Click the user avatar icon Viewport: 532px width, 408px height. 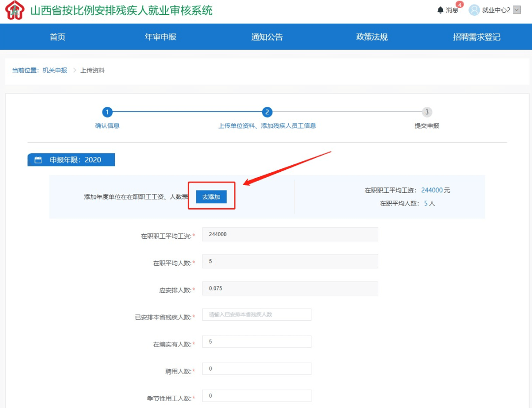pos(474,10)
